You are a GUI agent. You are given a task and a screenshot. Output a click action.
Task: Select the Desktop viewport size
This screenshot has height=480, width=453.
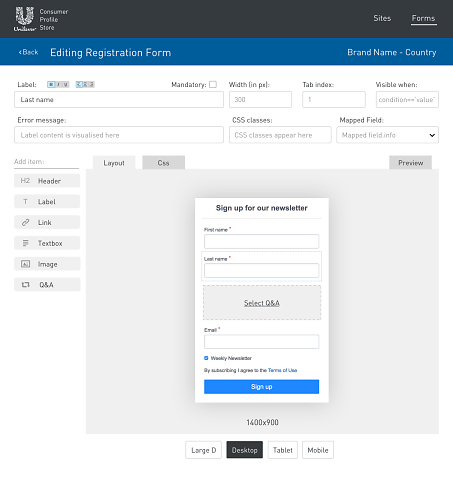pos(245,450)
